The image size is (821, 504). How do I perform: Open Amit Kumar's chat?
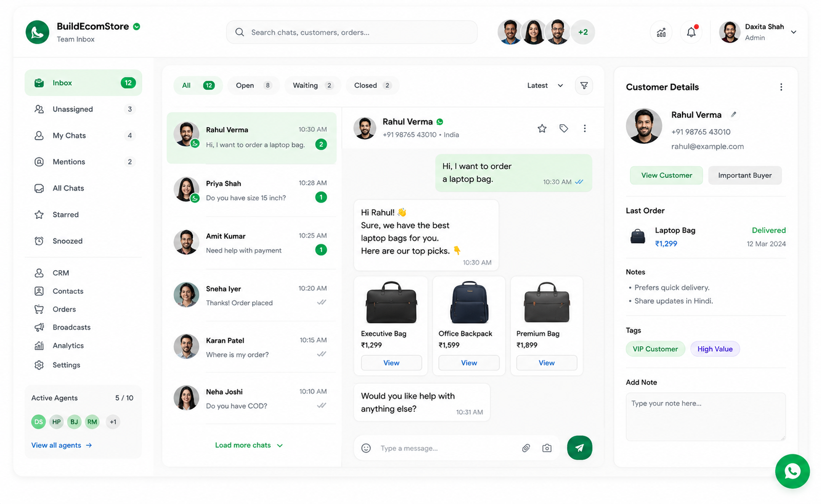coord(251,243)
